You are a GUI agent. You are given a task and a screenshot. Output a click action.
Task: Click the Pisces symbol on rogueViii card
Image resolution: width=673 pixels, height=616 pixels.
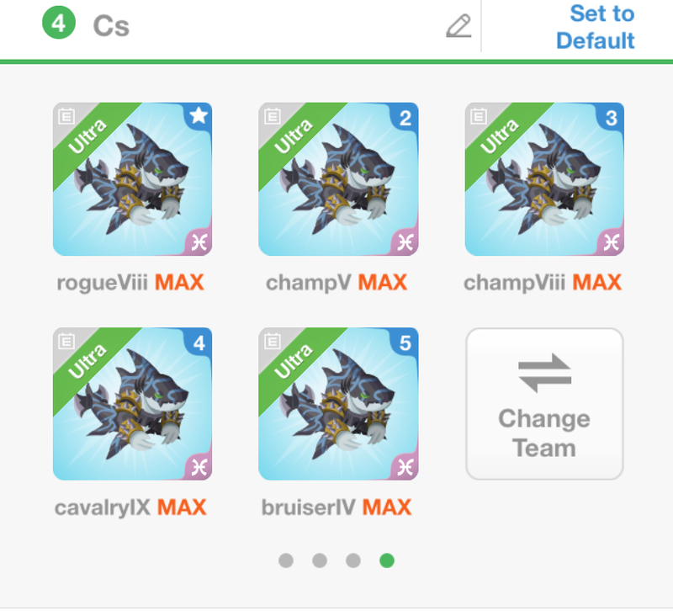pyautogui.click(x=199, y=242)
